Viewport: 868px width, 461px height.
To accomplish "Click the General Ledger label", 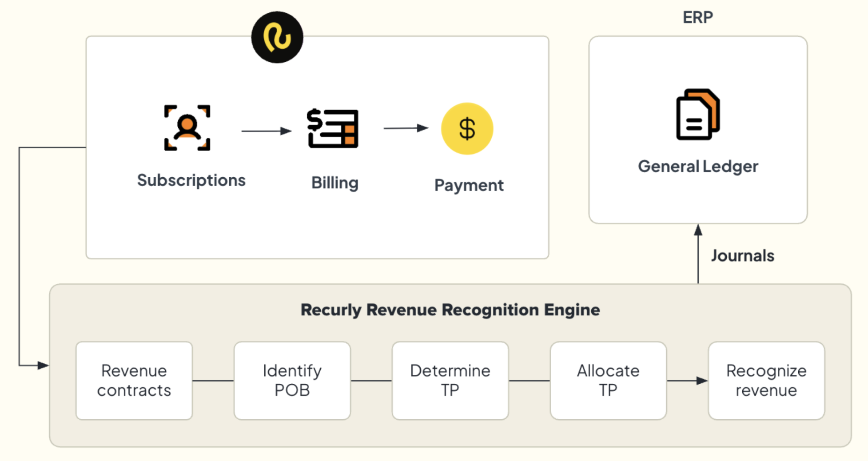I will [698, 167].
